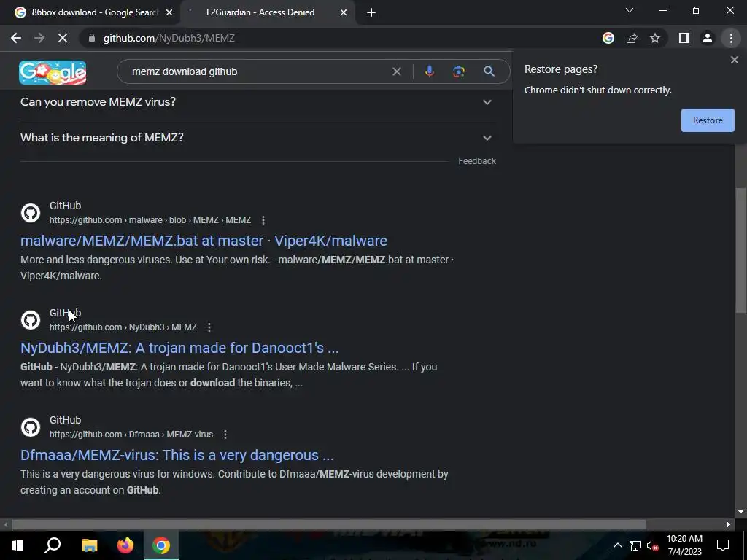
Task: Open the Windows Start menu
Action: [18, 545]
